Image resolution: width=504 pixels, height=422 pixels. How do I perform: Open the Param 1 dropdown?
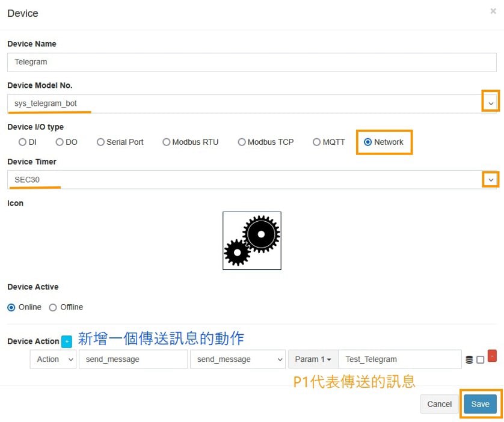tap(313, 359)
